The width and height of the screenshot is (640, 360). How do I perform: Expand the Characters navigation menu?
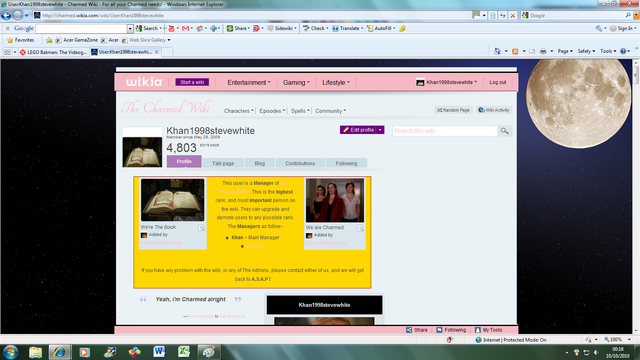239,111
